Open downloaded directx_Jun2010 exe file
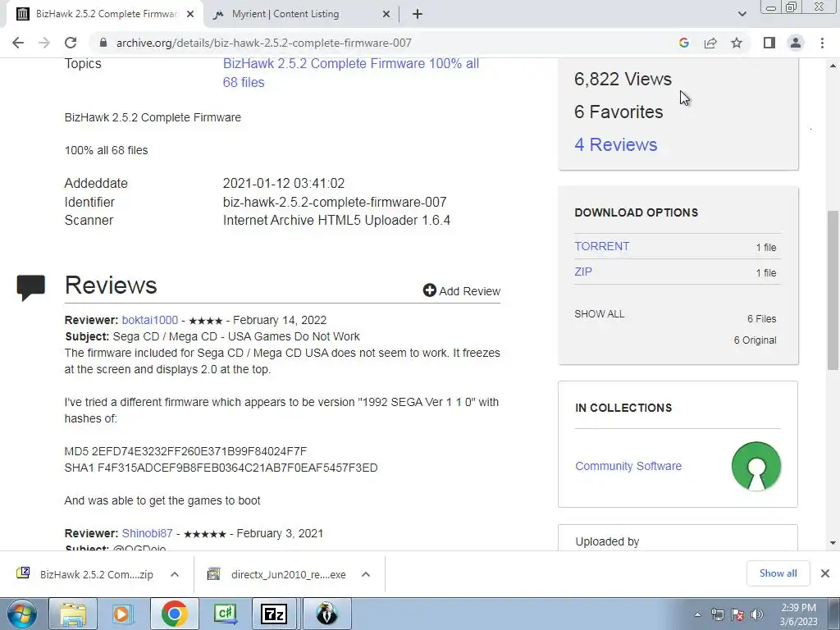This screenshot has width=840, height=630. (x=277, y=574)
